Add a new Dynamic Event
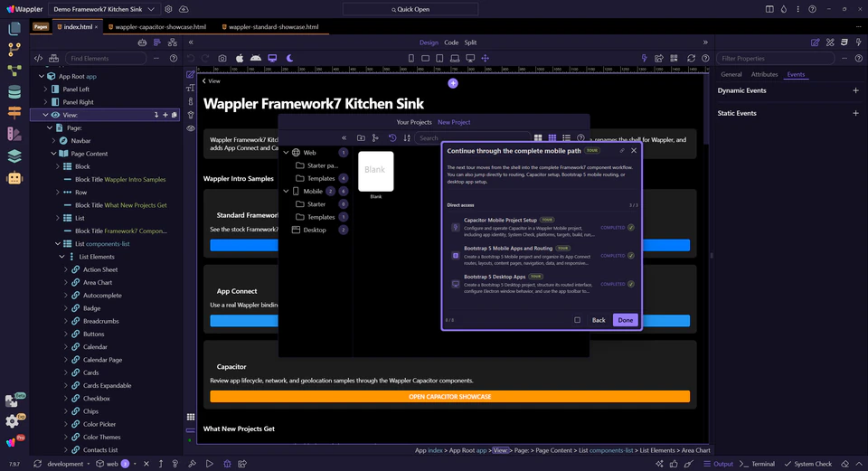 tap(856, 90)
